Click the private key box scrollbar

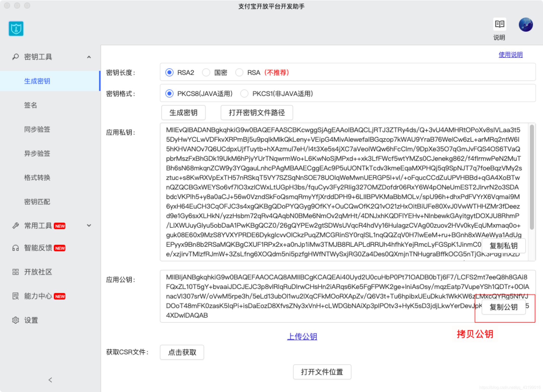[532, 177]
